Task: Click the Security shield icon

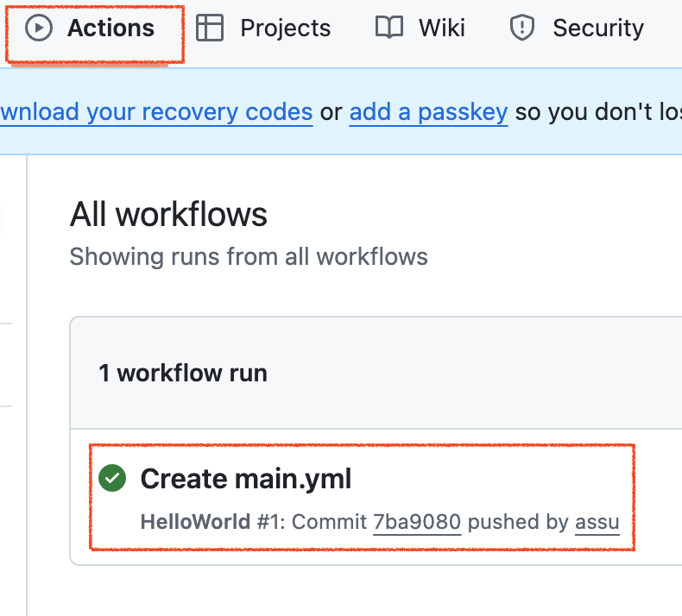Action: [522, 28]
